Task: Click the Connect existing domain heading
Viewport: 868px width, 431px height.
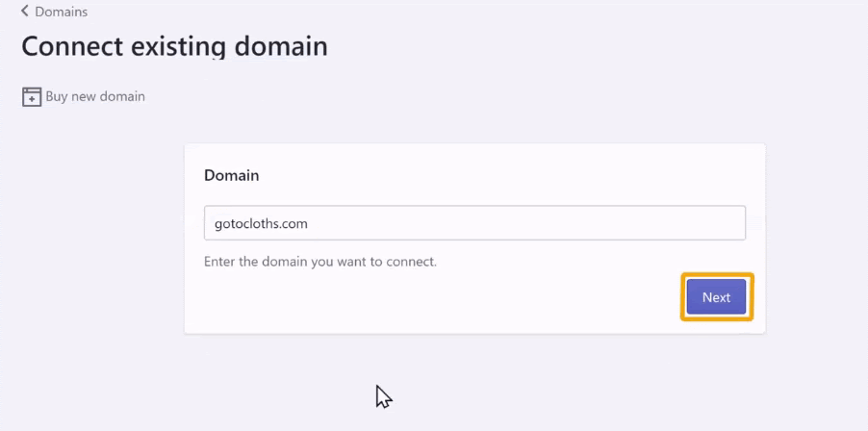Action: pos(174,46)
